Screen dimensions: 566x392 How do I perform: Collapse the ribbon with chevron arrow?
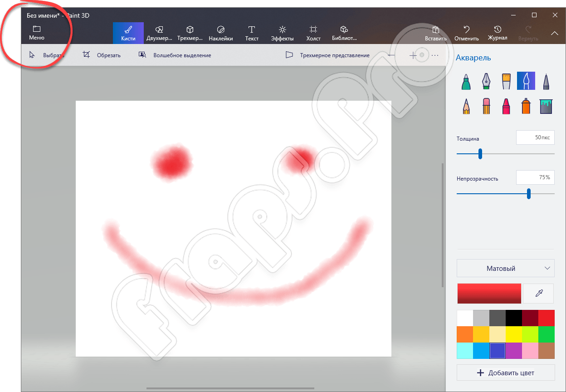(554, 33)
